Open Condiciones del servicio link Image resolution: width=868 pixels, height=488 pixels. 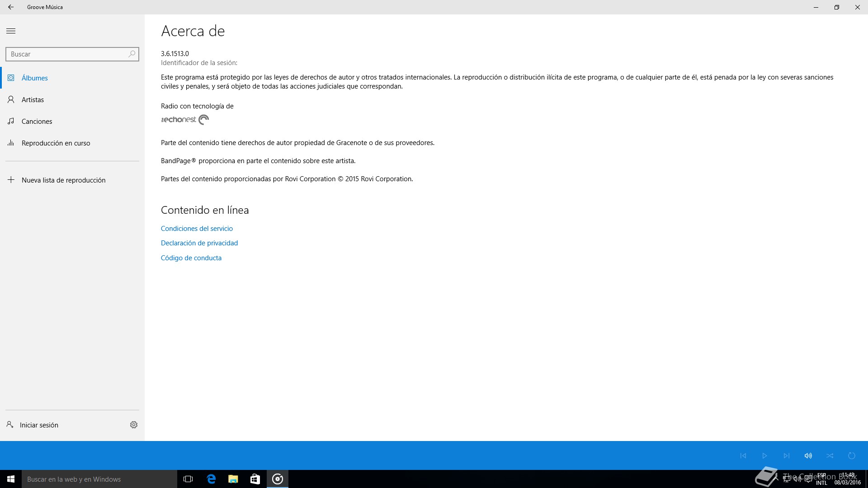tap(197, 229)
